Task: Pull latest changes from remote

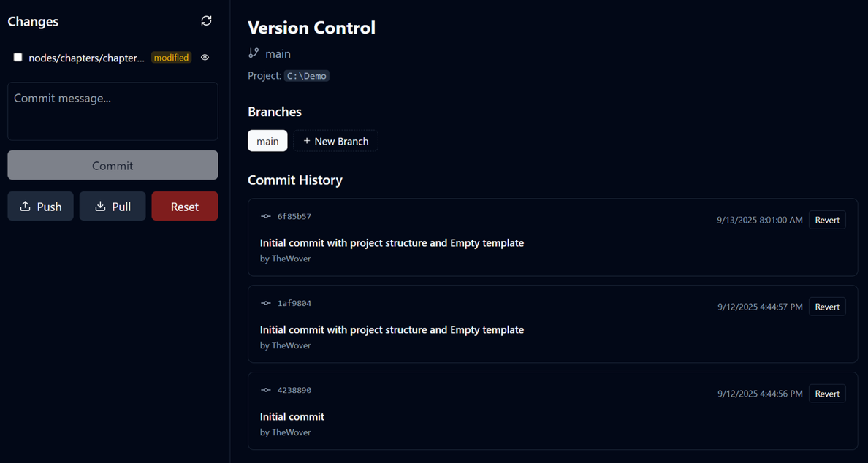Action: 113,206
